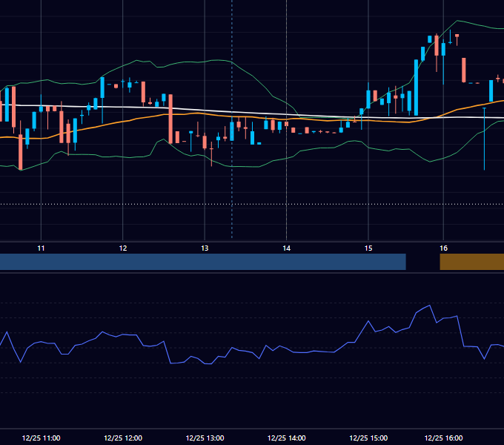Viewport: 504px width, 445px height.
Task: Click the long-wick blue candle after 16:00
Action: tap(485, 138)
